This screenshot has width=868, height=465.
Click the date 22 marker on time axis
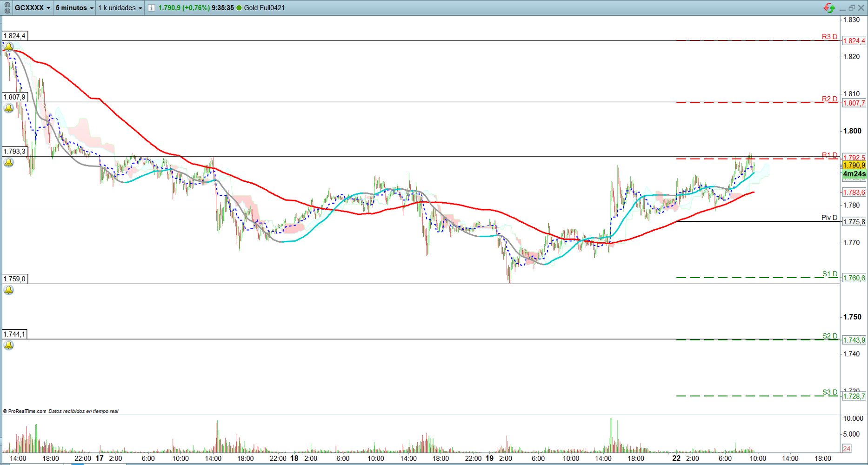point(676,458)
